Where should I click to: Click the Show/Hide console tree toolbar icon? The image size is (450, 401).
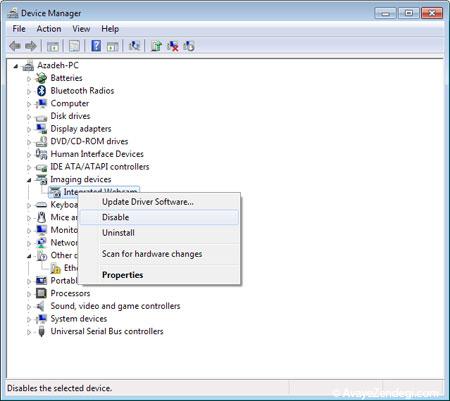point(53,46)
